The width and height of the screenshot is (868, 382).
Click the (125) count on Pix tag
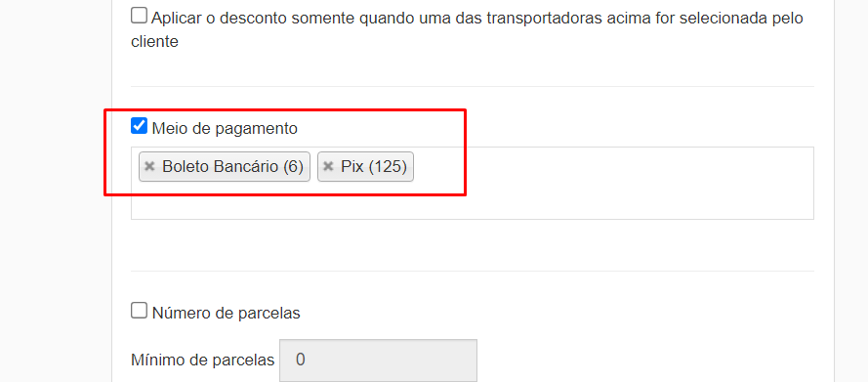point(388,167)
